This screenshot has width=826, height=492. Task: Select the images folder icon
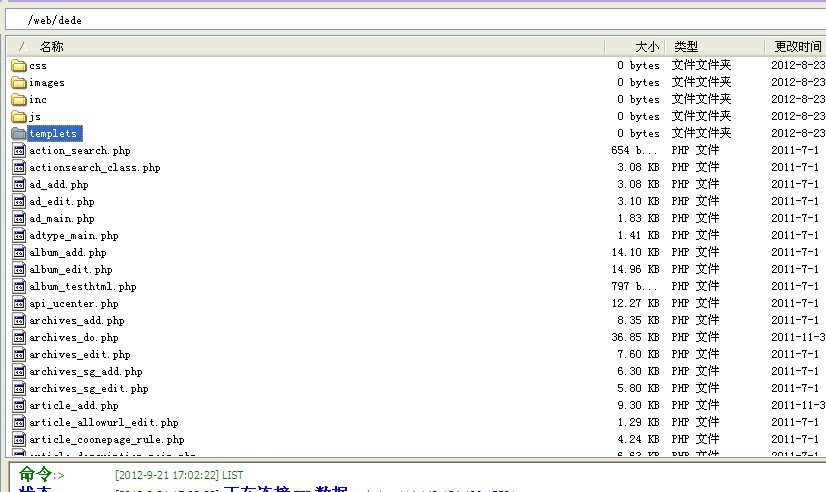point(18,83)
